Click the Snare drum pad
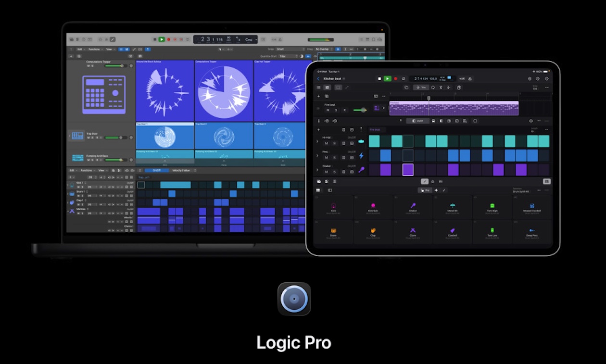 click(333, 232)
